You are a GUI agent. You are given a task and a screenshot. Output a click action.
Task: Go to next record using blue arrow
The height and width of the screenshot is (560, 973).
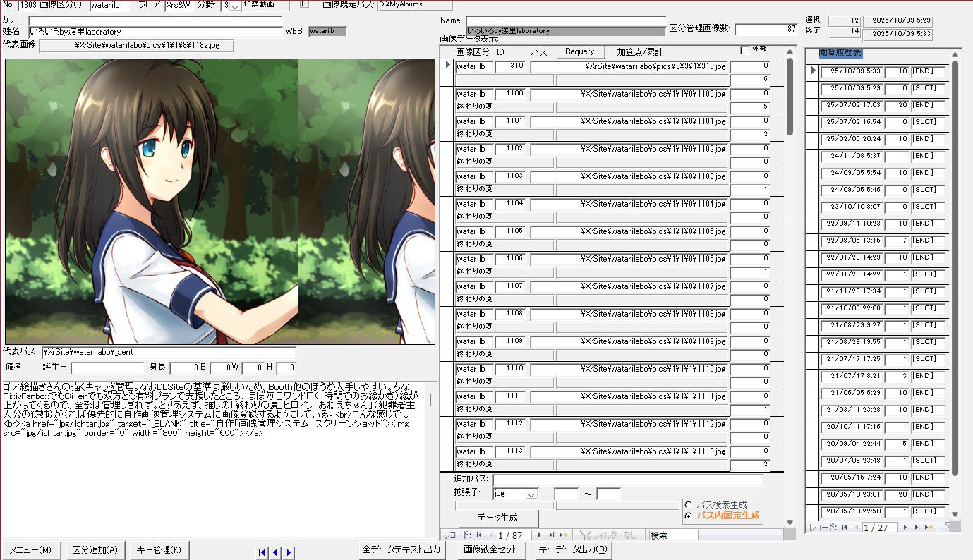point(289,552)
